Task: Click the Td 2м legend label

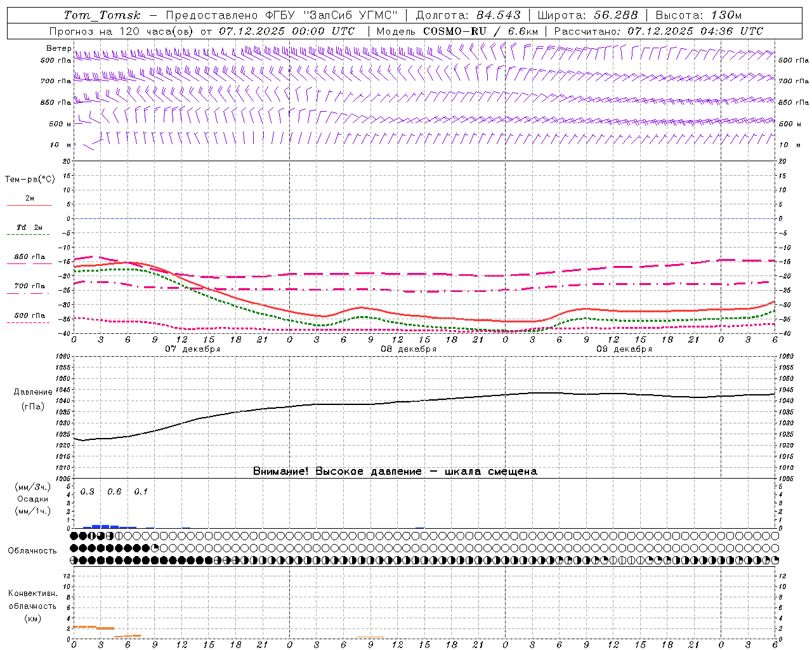Action: coord(29,227)
